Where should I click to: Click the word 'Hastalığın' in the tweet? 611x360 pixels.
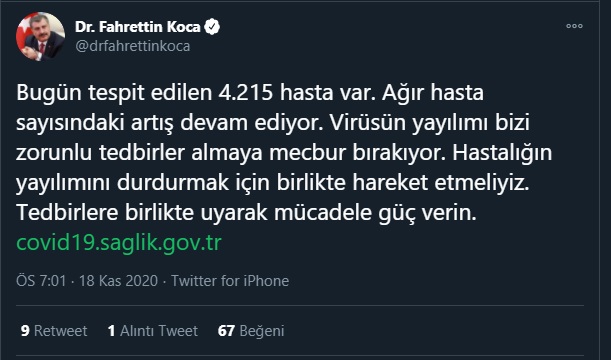point(502,154)
